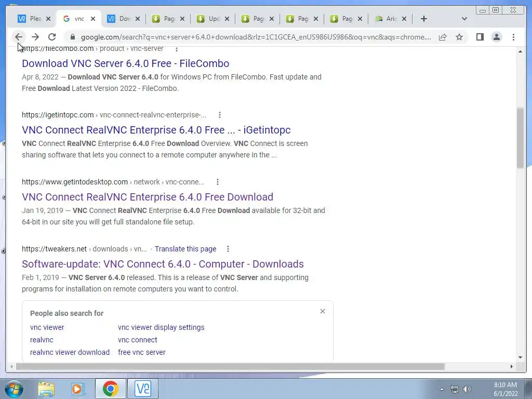The height and width of the screenshot is (399, 532).
Task: Close the 'People also search for' box
Action: point(323,311)
